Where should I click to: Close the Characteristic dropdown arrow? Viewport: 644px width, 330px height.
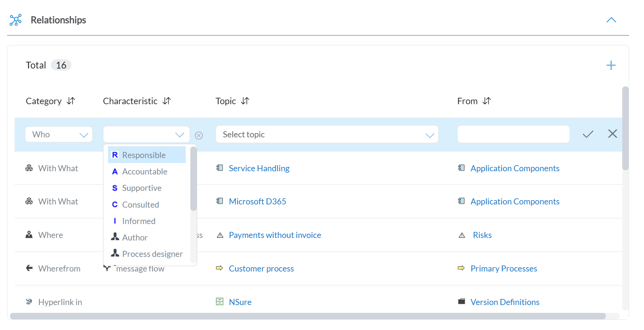(180, 135)
